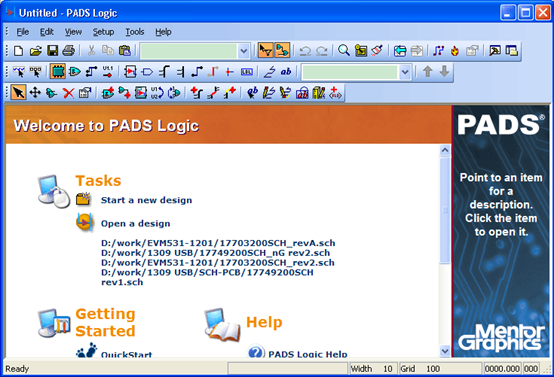
Task: Open the Help menu
Action: pos(163,32)
